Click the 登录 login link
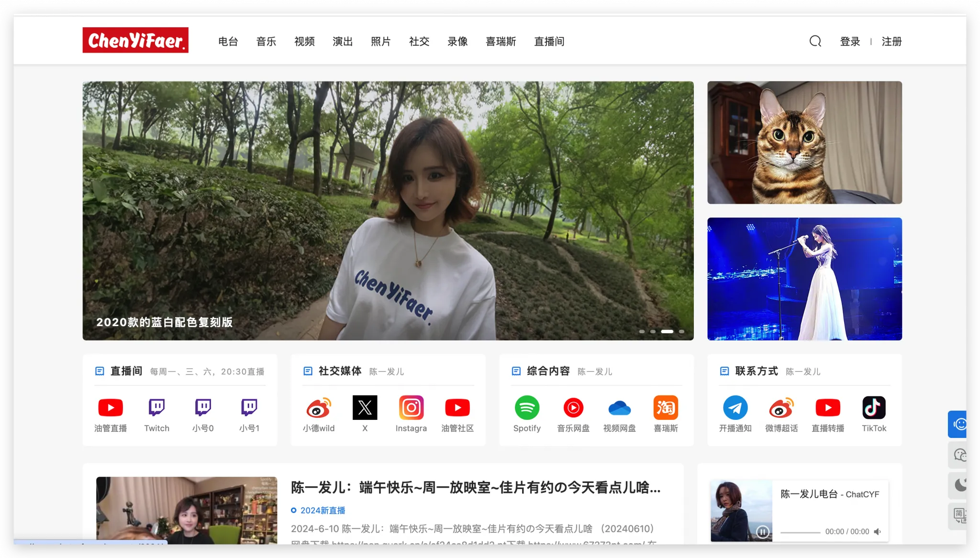Screen dimensions: 980x558 coord(850,42)
